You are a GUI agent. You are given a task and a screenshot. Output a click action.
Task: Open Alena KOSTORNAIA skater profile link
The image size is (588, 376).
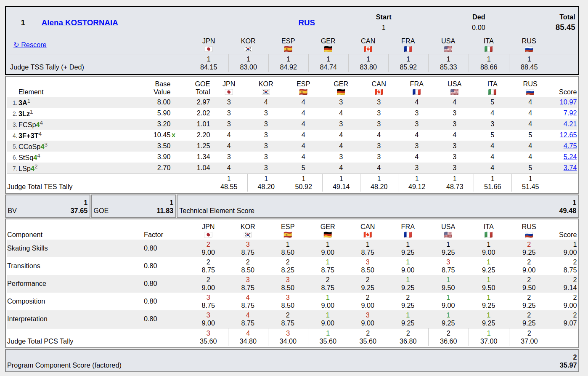[x=79, y=23]
